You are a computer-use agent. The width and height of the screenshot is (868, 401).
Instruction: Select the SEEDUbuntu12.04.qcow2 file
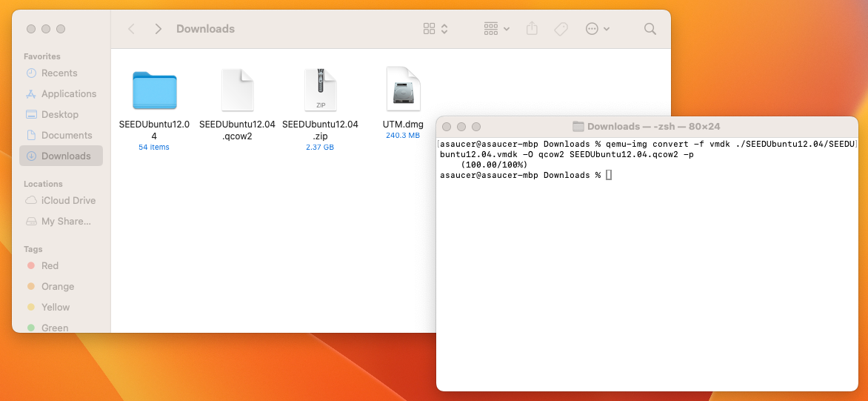[237, 90]
